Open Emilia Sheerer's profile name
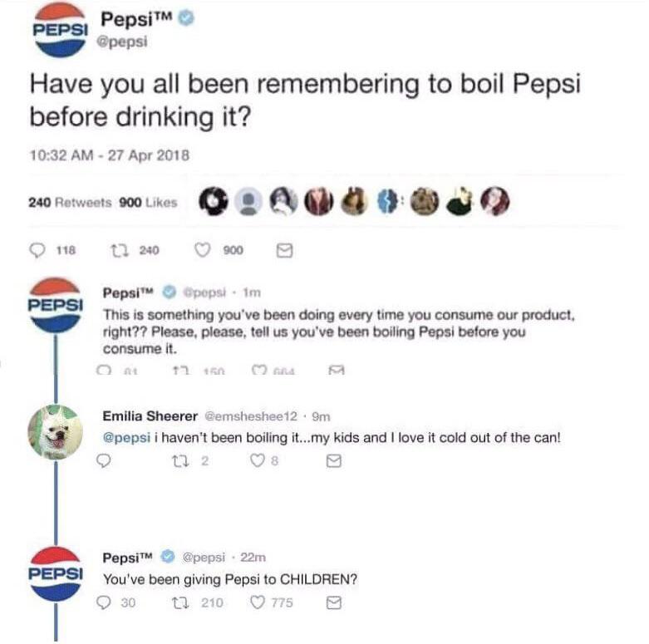The height and width of the screenshot is (644, 649). click(x=150, y=415)
